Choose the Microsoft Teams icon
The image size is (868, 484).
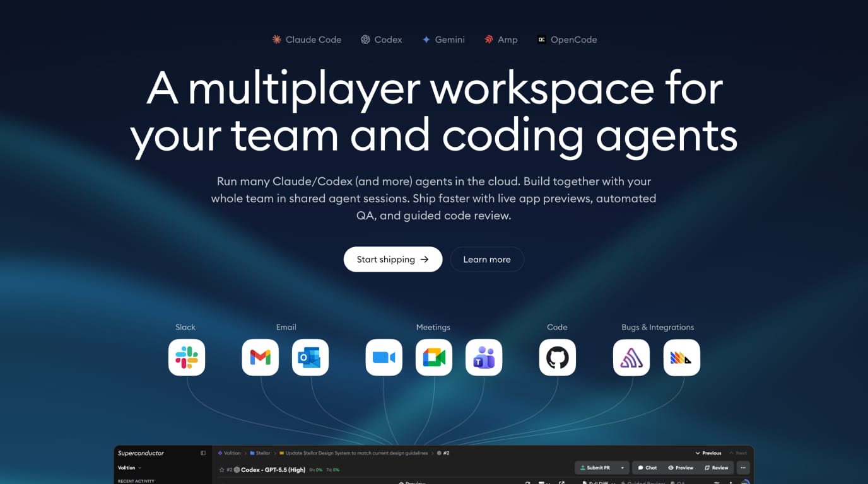(x=484, y=357)
